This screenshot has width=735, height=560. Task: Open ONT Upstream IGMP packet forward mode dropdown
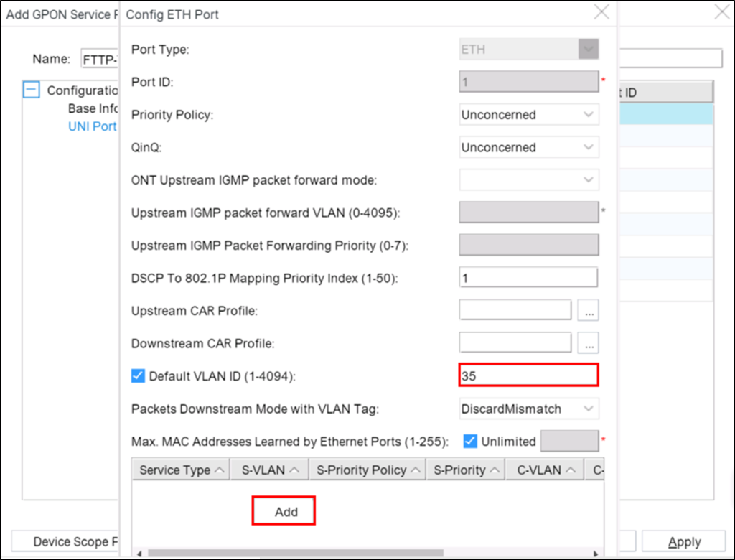(589, 179)
